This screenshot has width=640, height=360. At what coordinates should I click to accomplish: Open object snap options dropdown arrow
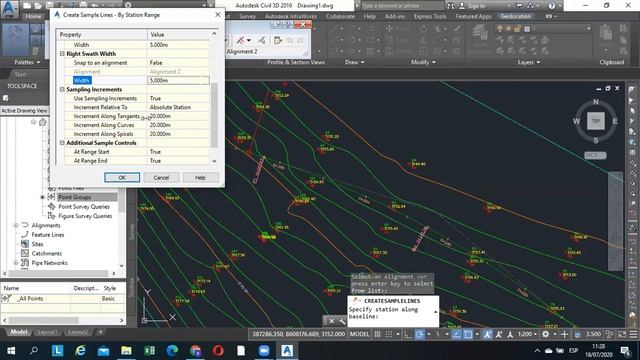[x=477, y=334]
